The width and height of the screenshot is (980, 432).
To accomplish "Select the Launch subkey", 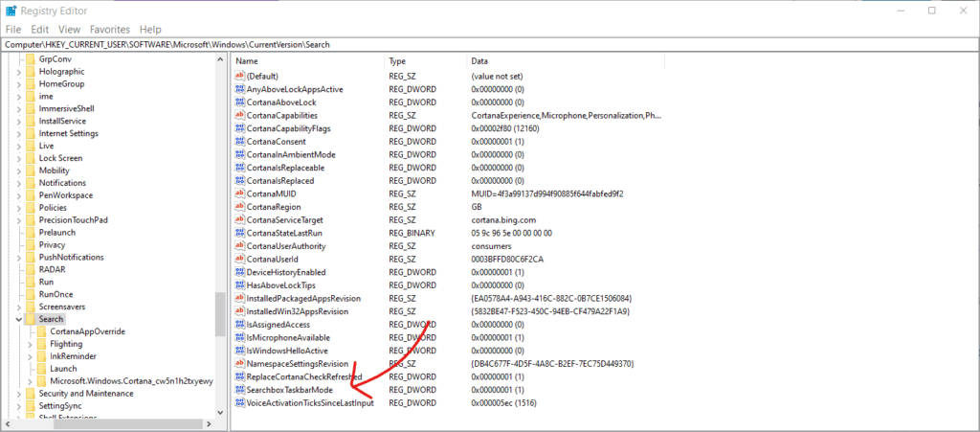I will pyautogui.click(x=63, y=369).
